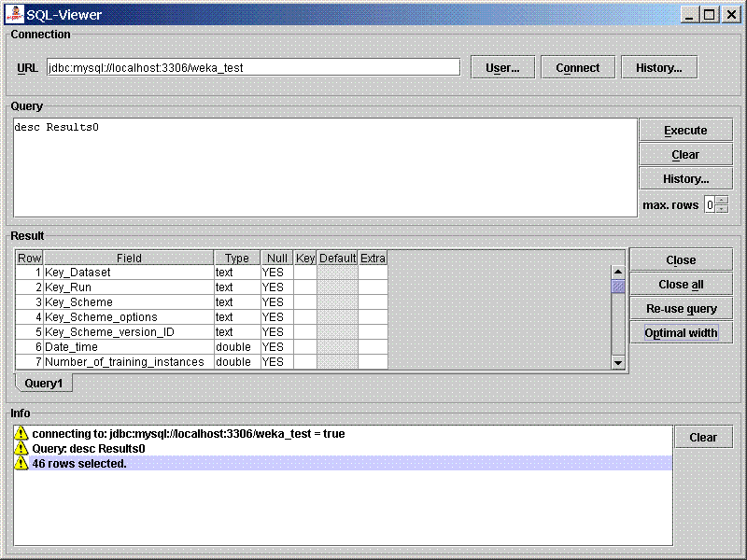The height and width of the screenshot is (560, 747).
Task: Sort by the Type column header
Action: (237, 259)
